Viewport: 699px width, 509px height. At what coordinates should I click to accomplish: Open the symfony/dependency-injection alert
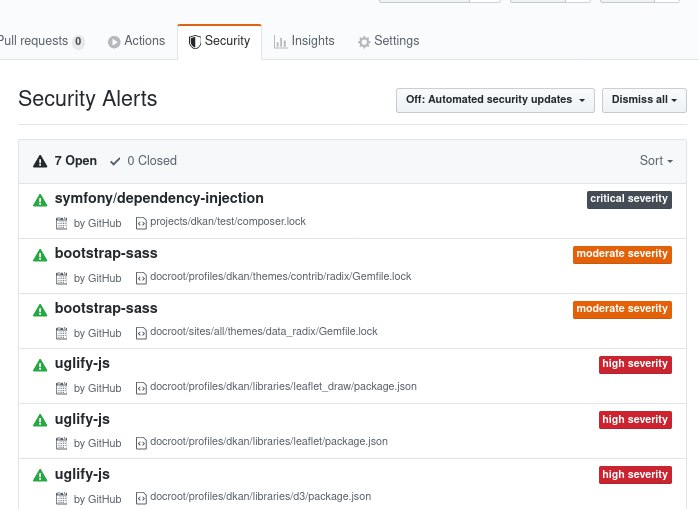click(x=159, y=198)
